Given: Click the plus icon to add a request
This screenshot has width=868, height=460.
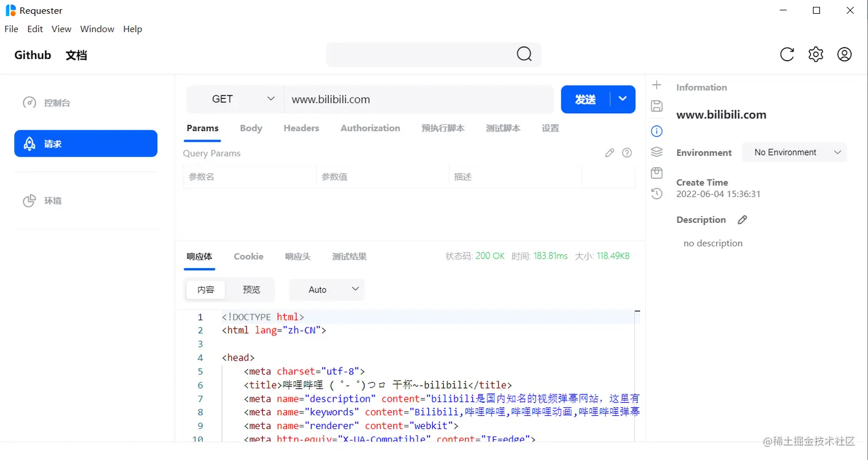Looking at the screenshot, I should click(x=657, y=85).
